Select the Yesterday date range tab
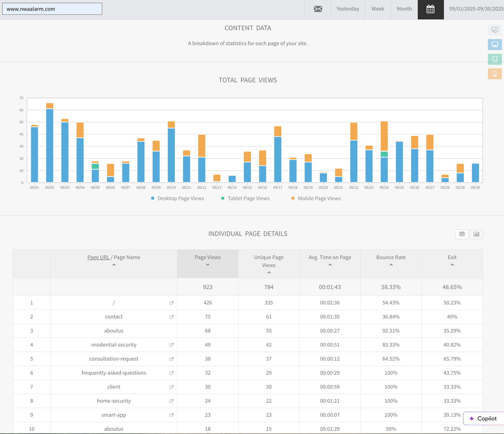 pos(348,9)
